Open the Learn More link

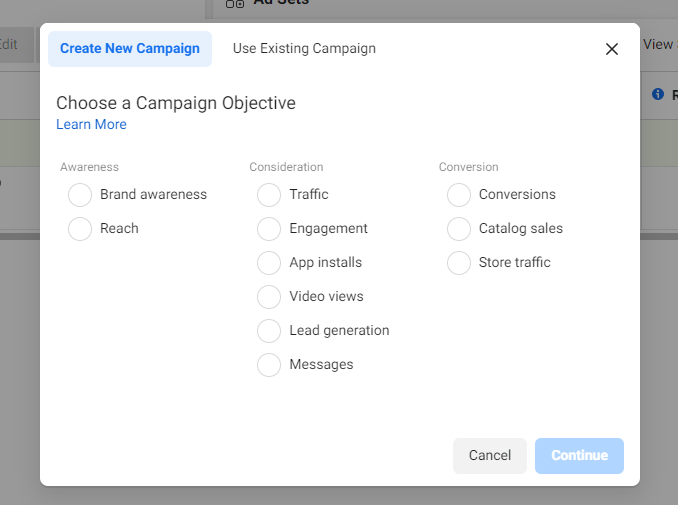click(91, 125)
